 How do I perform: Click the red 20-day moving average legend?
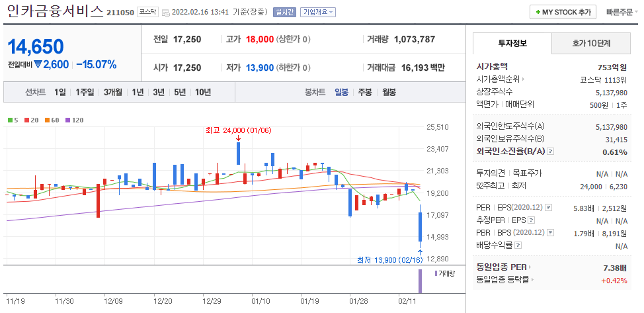[30, 120]
